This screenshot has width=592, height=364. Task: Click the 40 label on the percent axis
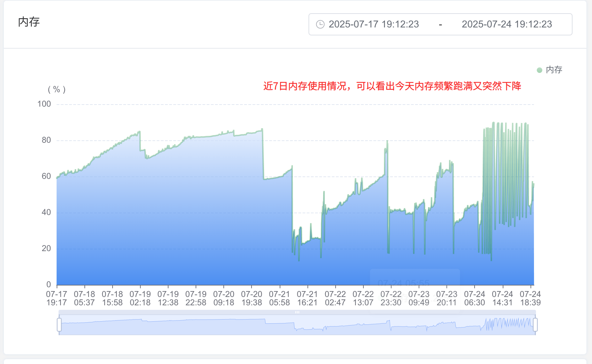click(x=46, y=212)
